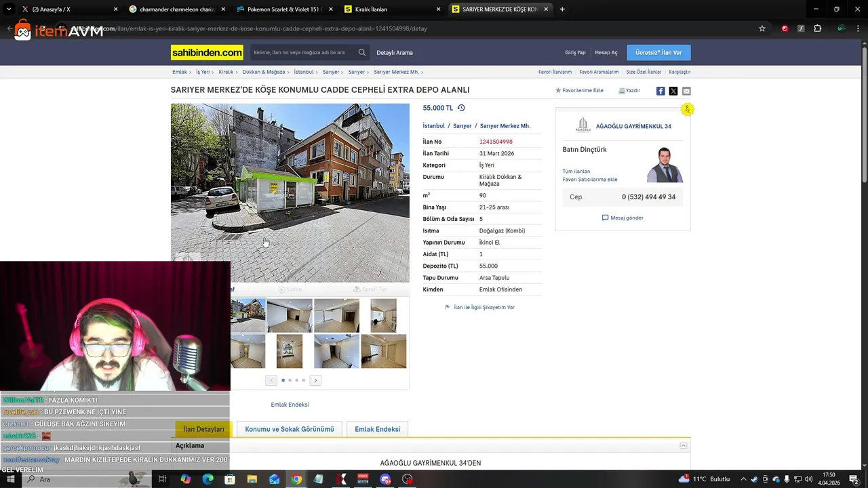Click the İstanbul location link
The width and height of the screenshot is (868, 488).
(434, 126)
